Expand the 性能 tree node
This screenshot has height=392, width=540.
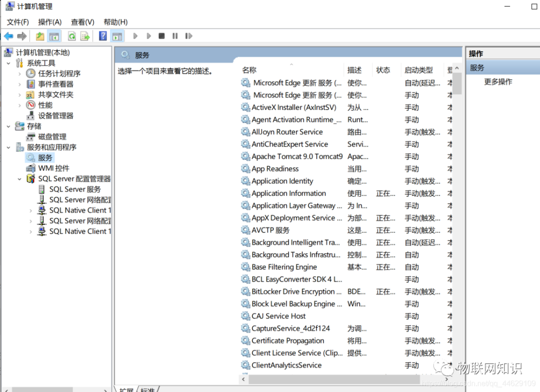(19, 105)
